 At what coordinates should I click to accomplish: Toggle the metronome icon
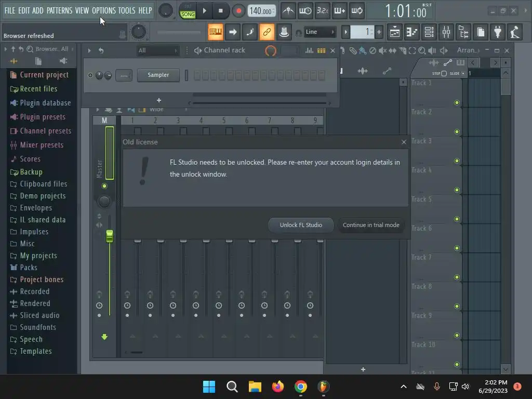[288, 11]
